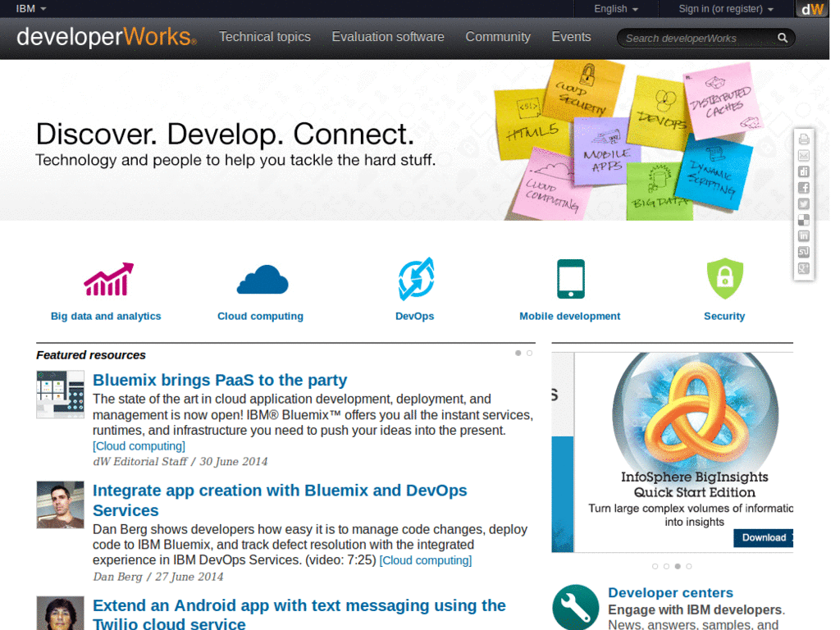Open Extend an Android app article
Screen dimensions: 840x630
pos(299,614)
